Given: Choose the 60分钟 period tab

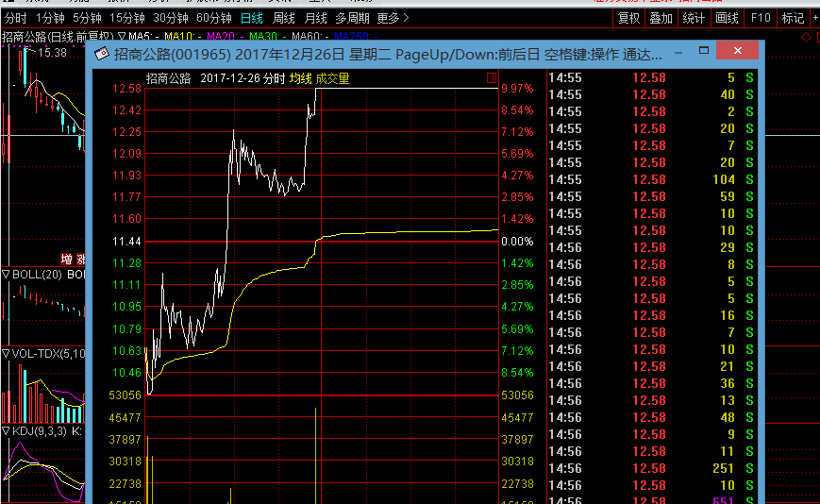Looking at the screenshot, I should click(x=214, y=18).
